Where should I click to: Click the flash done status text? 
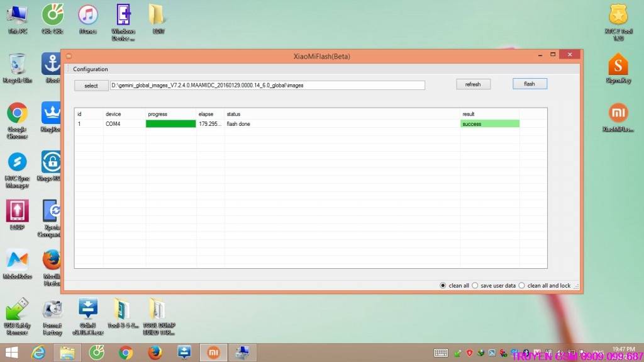[x=238, y=124]
